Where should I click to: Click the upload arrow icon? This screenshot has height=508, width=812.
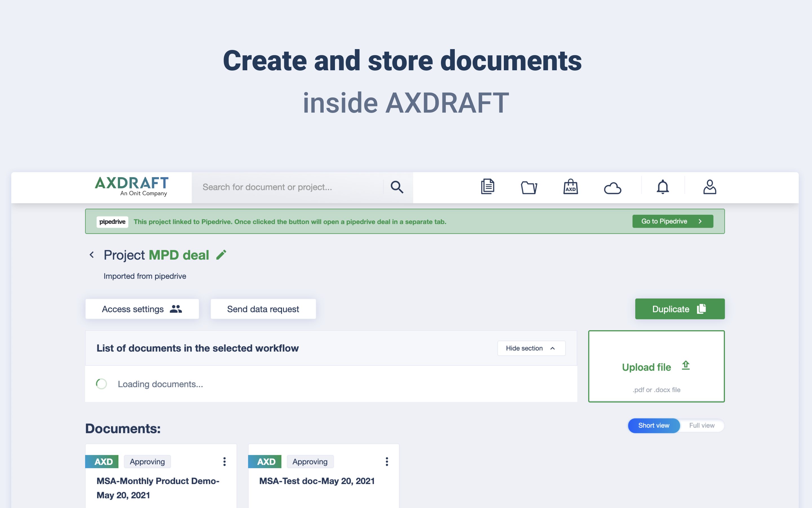pyautogui.click(x=685, y=365)
